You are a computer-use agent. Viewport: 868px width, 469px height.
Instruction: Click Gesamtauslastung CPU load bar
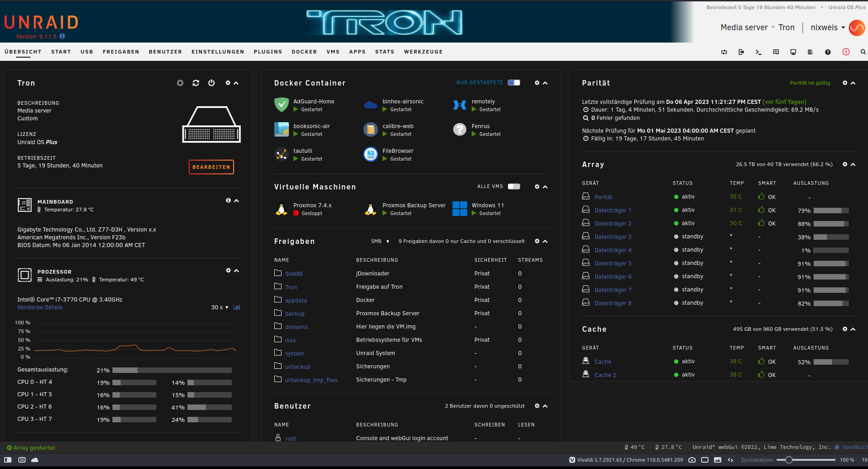[172, 370]
